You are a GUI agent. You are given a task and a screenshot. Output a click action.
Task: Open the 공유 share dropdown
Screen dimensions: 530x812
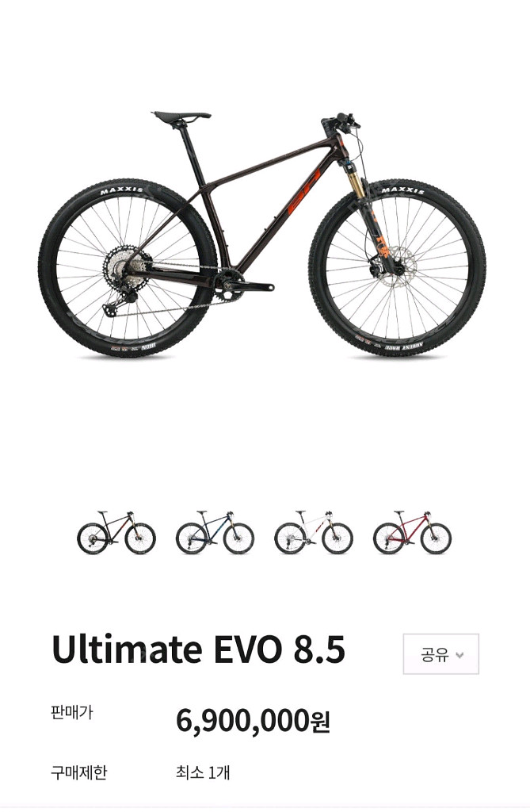tap(441, 654)
